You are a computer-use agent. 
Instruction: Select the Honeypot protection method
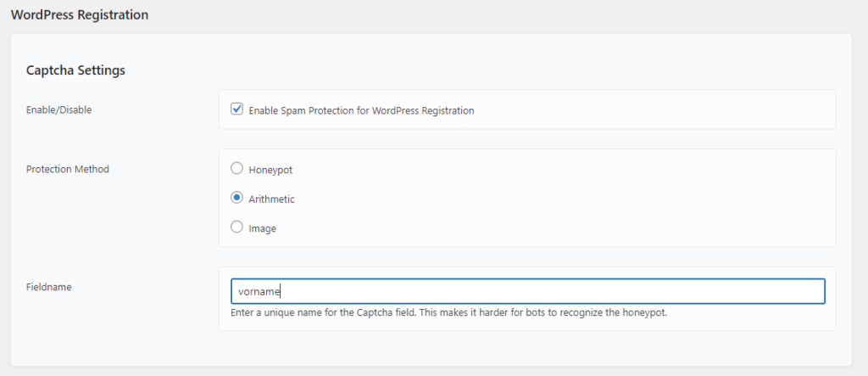pyautogui.click(x=236, y=168)
